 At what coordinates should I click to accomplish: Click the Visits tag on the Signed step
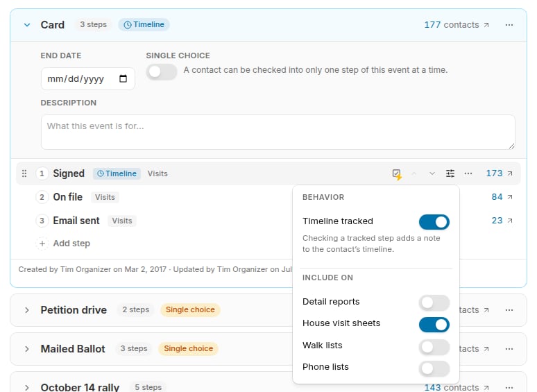pyautogui.click(x=157, y=173)
